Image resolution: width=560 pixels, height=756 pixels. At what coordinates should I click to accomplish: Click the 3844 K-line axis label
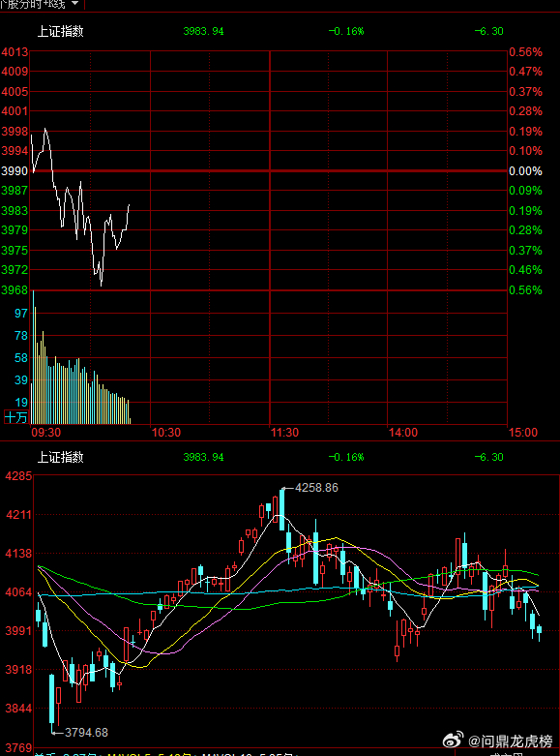pyautogui.click(x=18, y=709)
